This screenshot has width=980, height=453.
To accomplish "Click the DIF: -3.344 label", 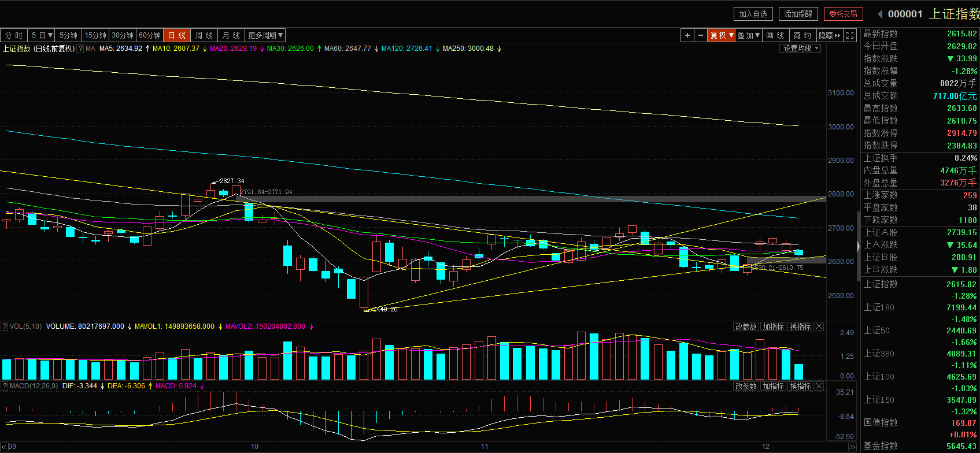I will pos(80,386).
